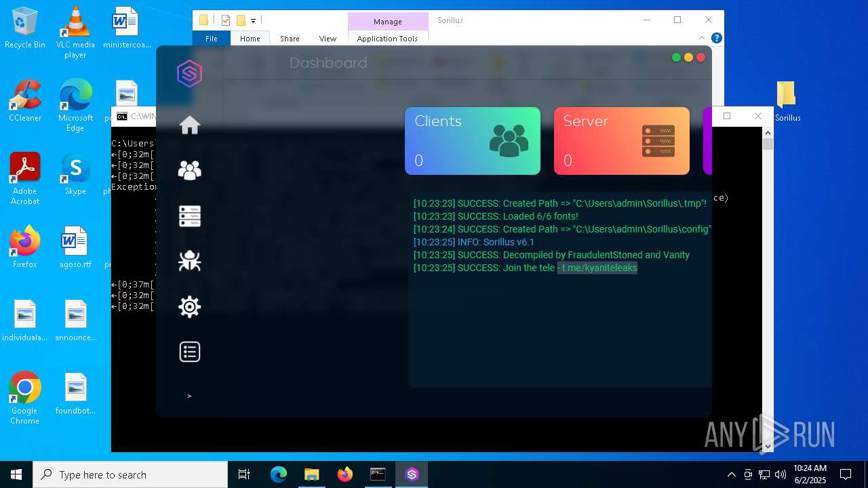Open the volume control in system tray

coord(781,474)
